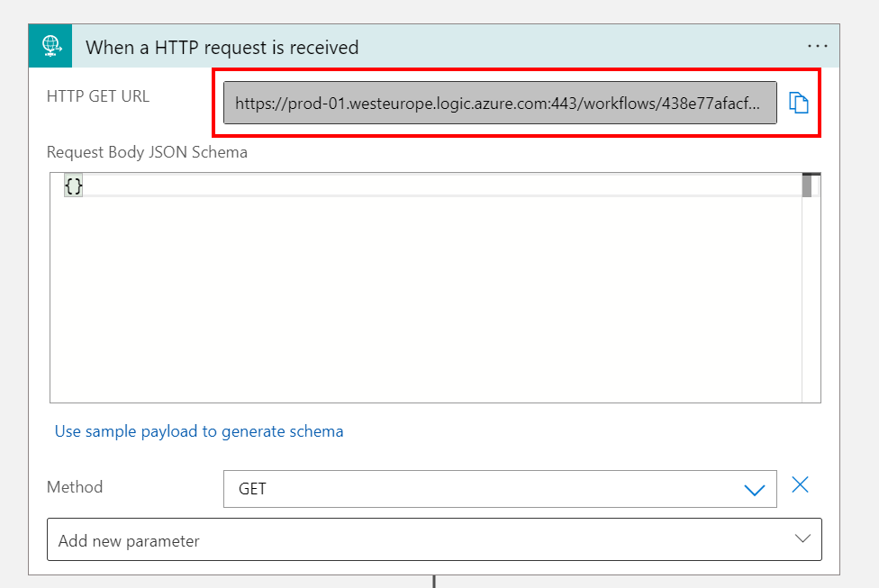Click the HTTP request trigger globe icon
The image size is (879, 588).
(50, 46)
